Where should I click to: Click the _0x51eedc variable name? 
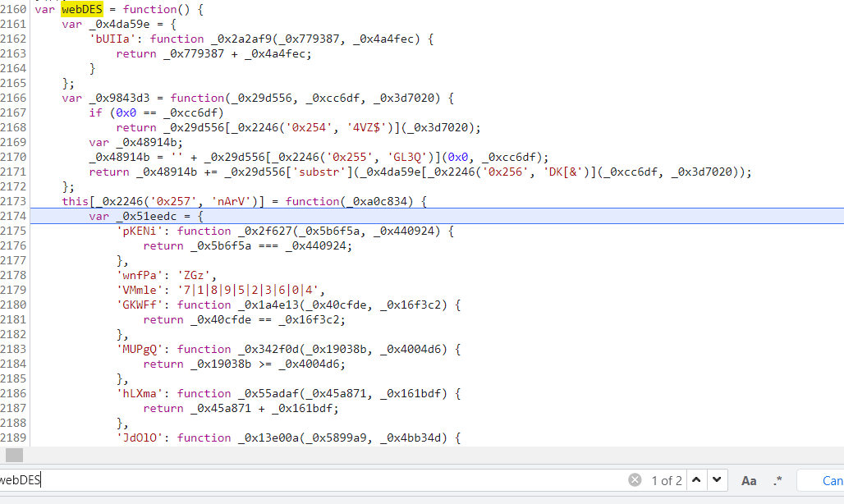click(x=146, y=216)
